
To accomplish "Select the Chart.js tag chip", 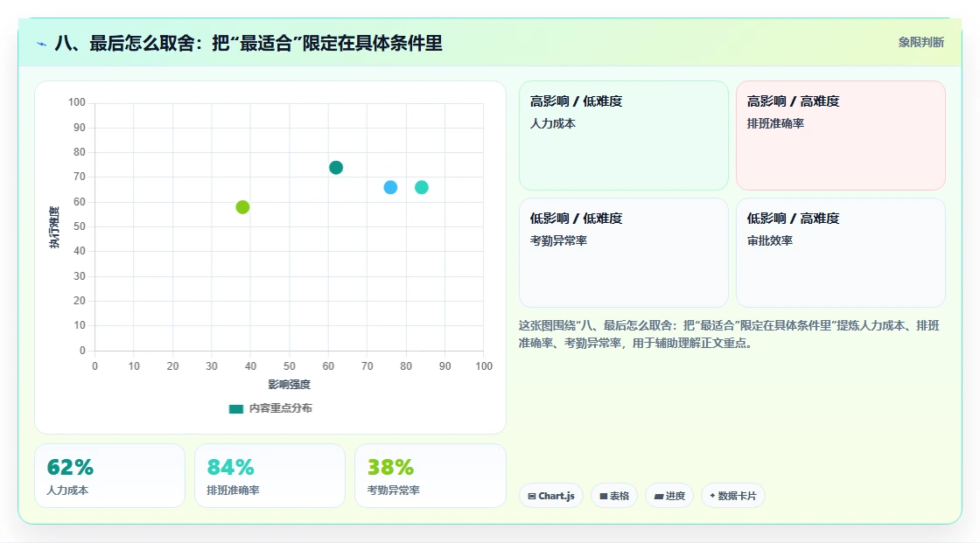I will (x=551, y=496).
